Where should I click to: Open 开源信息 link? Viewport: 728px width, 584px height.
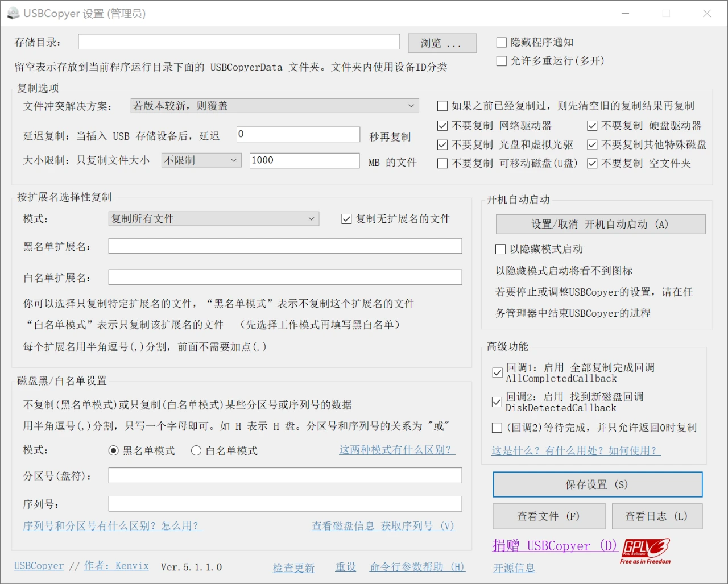(514, 568)
